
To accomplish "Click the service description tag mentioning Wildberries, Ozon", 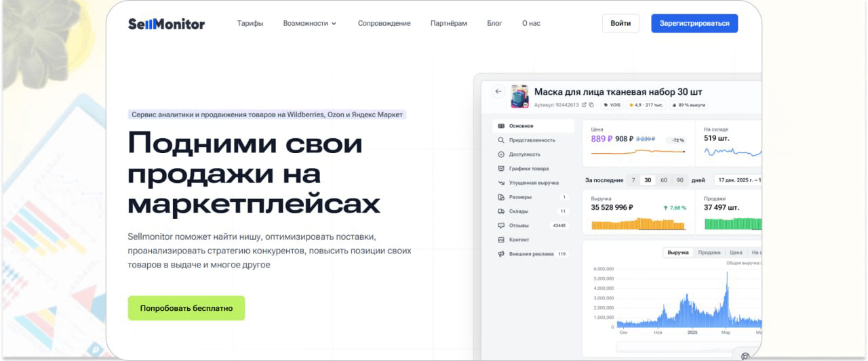I will click(267, 114).
